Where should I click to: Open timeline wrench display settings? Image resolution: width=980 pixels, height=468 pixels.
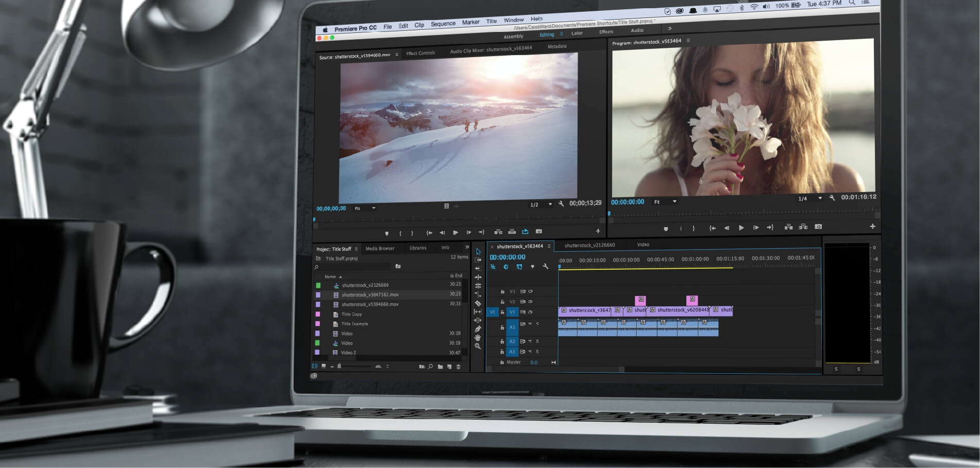click(x=546, y=267)
